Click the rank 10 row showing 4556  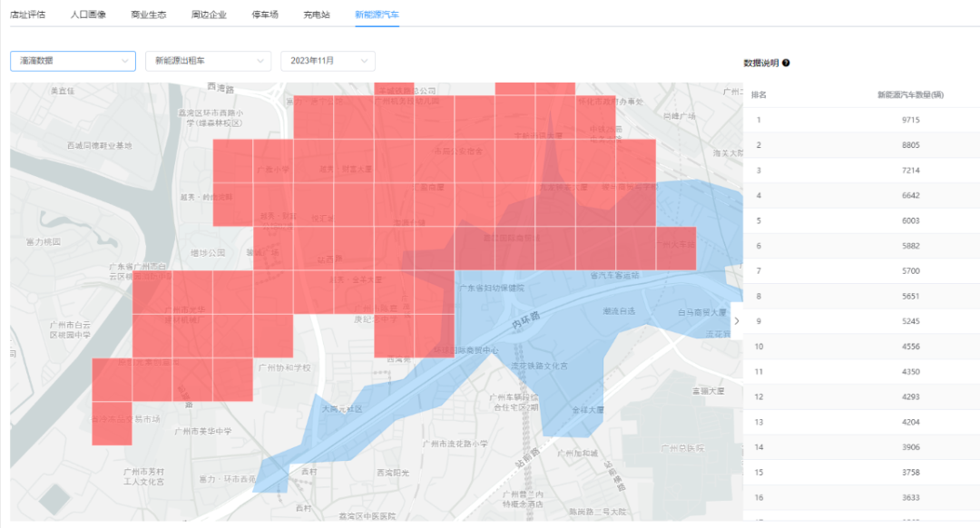click(861, 347)
